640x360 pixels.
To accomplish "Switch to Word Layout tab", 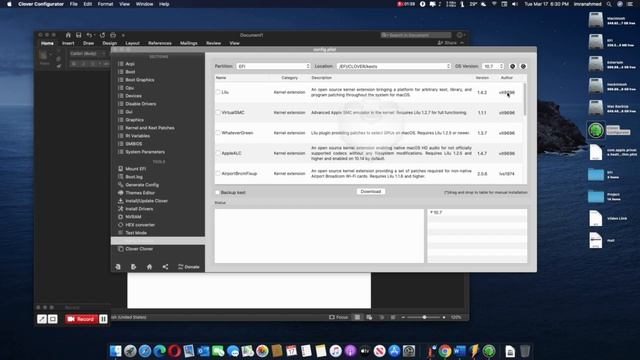I will click(x=132, y=43).
